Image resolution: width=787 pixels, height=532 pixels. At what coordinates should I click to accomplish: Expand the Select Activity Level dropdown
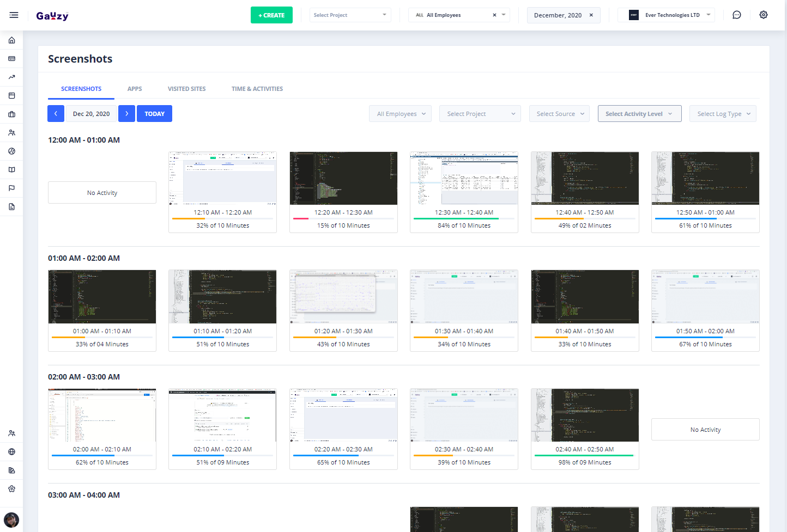click(x=639, y=114)
